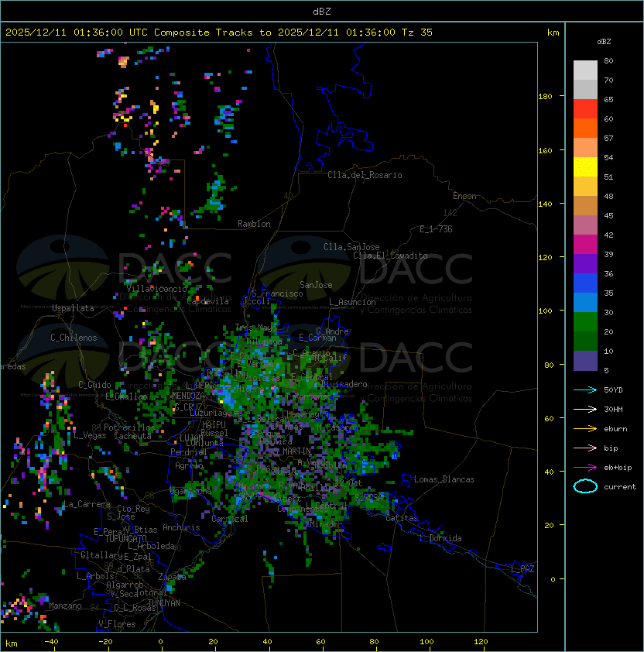Click the 'C_Chilenos' map label
Viewport: 644px width, 652px height.
click(74, 338)
